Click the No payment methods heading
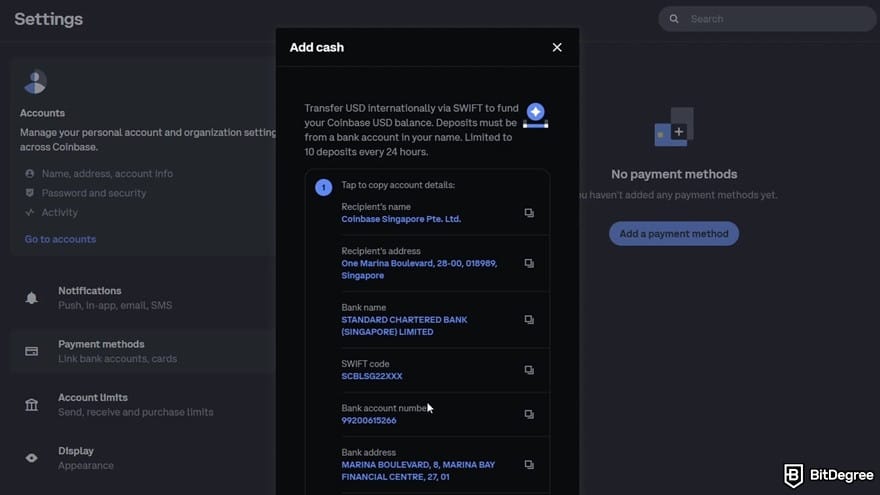The width and height of the screenshot is (880, 495). 674,175
